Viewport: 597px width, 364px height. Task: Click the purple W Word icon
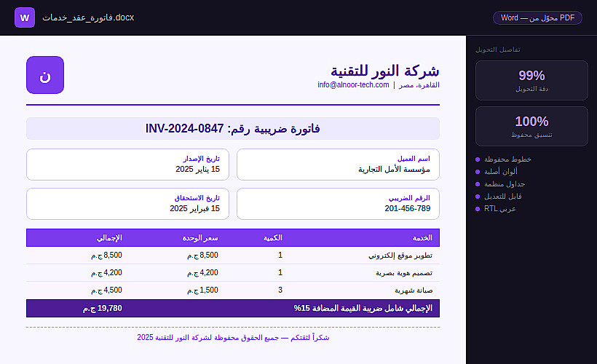point(25,17)
